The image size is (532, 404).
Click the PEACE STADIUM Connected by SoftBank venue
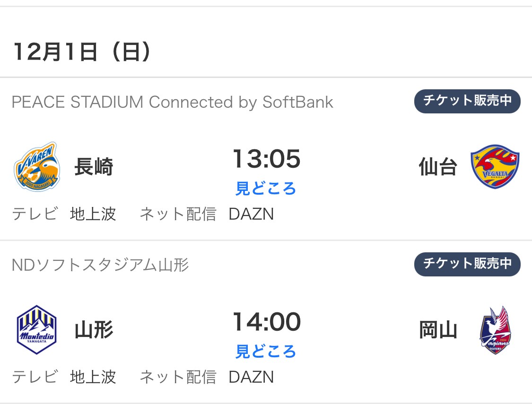(x=172, y=102)
